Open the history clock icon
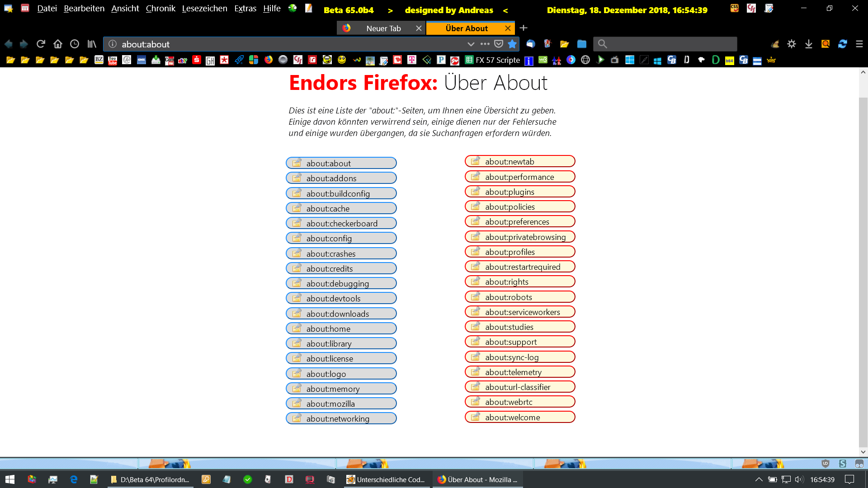868x488 pixels. pyautogui.click(x=75, y=44)
